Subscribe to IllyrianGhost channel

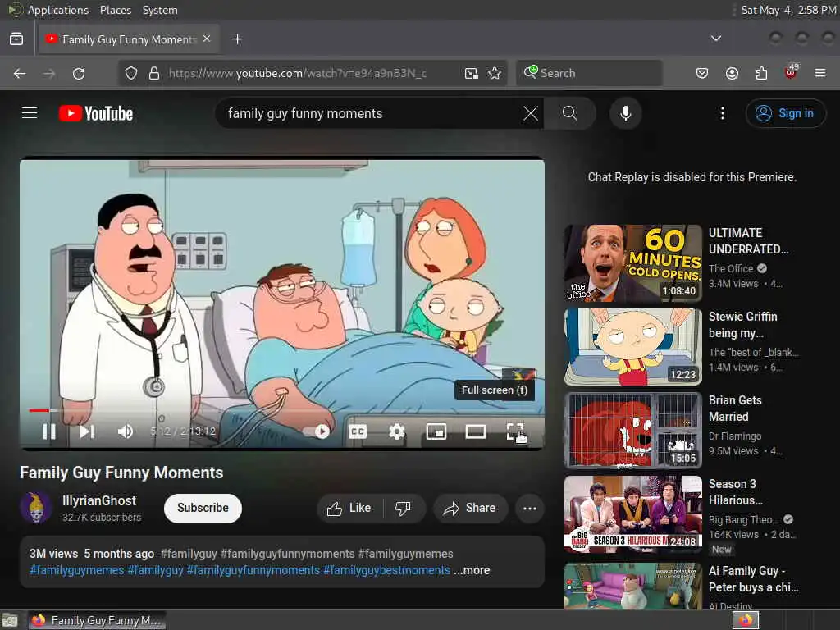203,508
